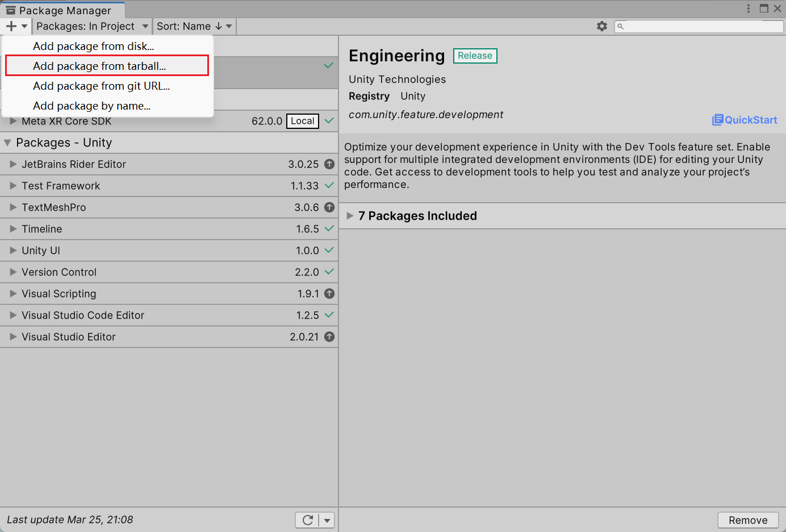Maximize the Package Manager window
Screen dimensions: 786x532
point(764,9)
